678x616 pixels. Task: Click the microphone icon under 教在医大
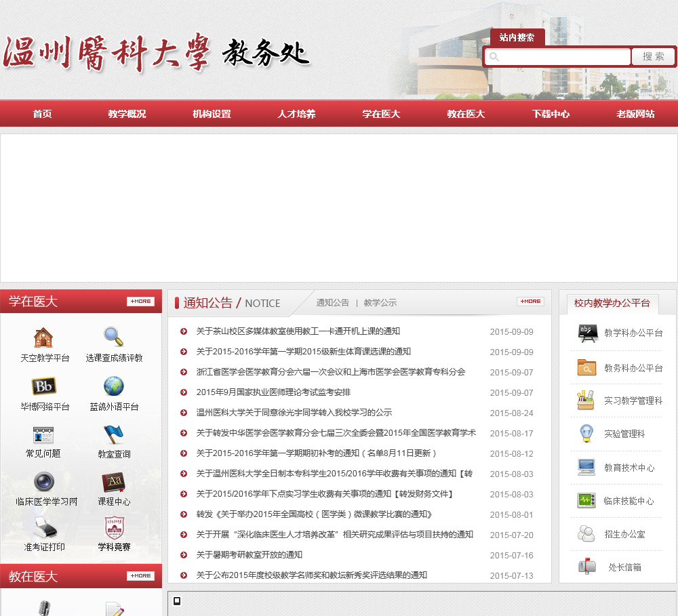[x=44, y=608]
